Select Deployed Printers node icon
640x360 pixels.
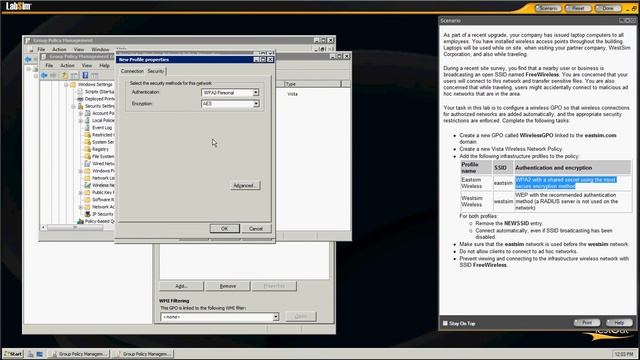pos(80,99)
